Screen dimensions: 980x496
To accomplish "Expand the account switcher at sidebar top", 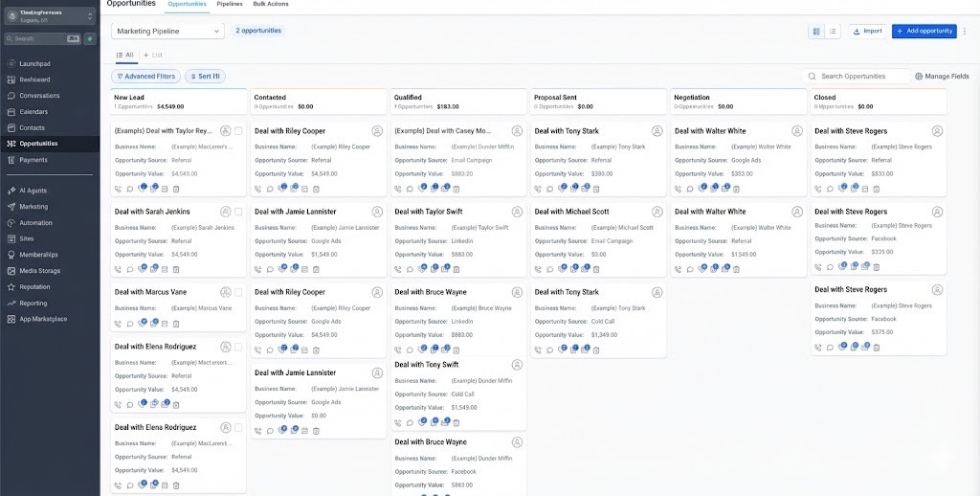I will tap(50, 15).
